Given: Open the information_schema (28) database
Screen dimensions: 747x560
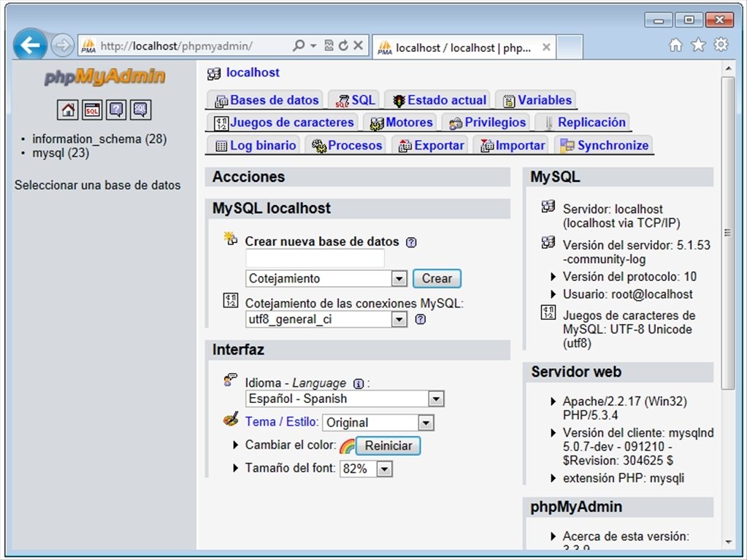Looking at the screenshot, I should [99, 139].
